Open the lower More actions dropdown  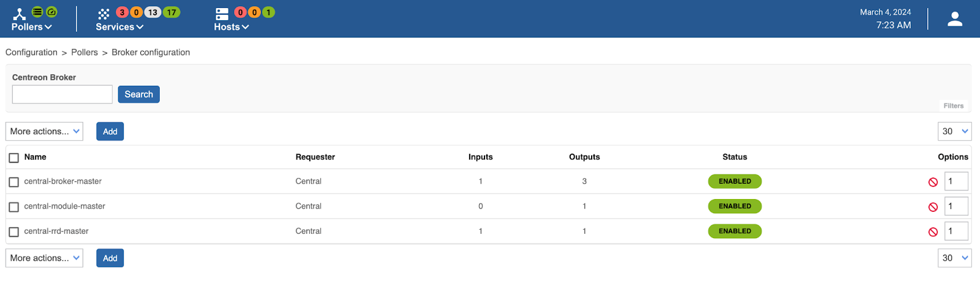45,258
